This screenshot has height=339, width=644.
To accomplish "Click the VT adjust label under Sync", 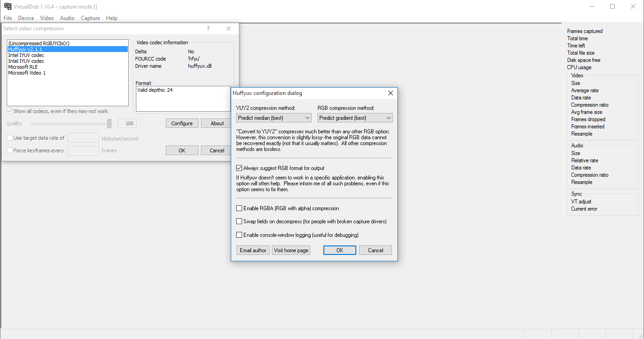I will point(581,202).
